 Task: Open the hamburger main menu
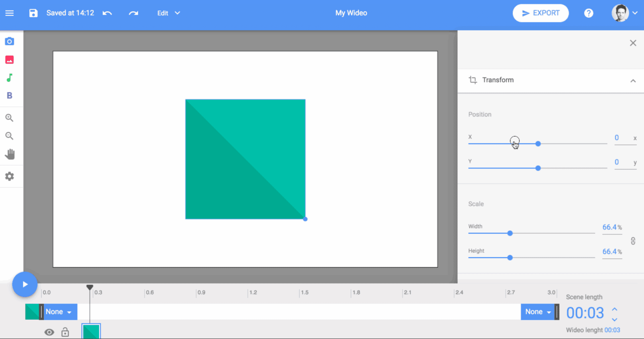9,13
